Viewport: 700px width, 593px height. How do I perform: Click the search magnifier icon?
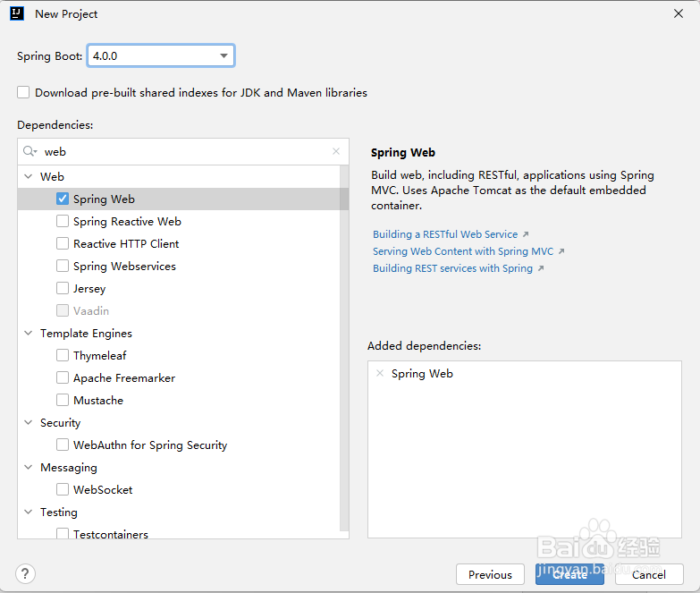30,152
